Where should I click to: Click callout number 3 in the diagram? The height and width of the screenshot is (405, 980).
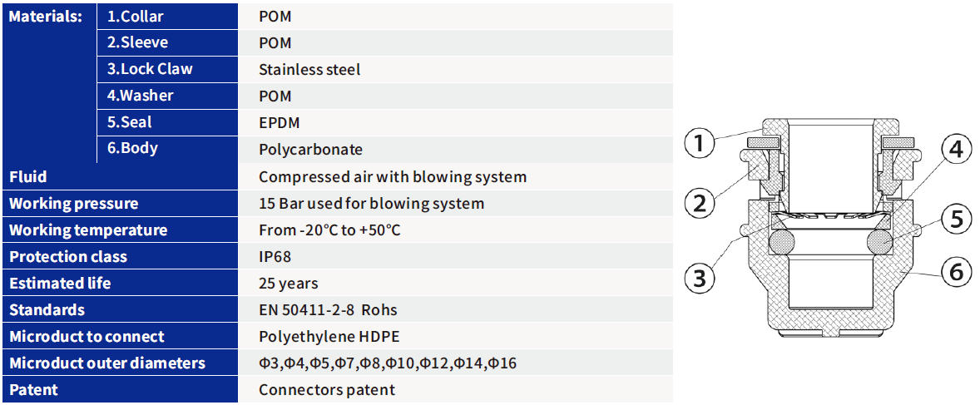tap(699, 278)
